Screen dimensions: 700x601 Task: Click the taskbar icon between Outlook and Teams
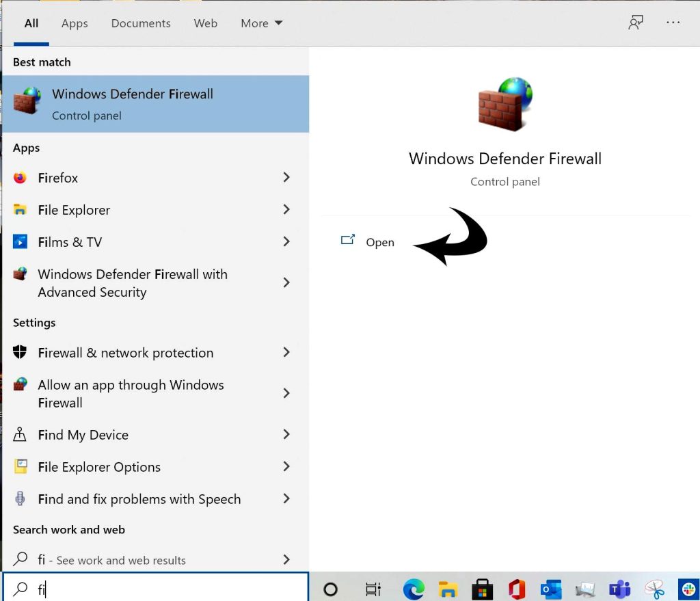coord(585,589)
